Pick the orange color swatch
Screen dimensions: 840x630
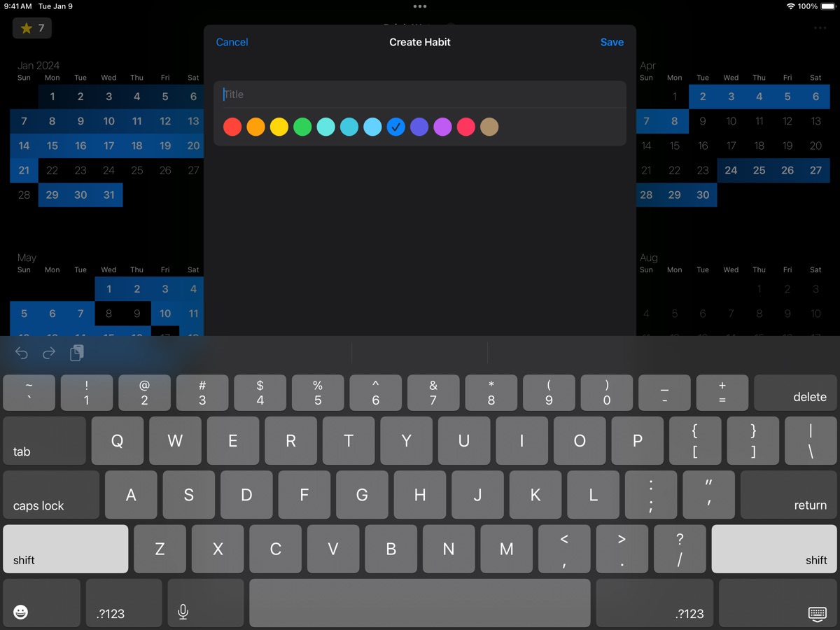(256, 127)
